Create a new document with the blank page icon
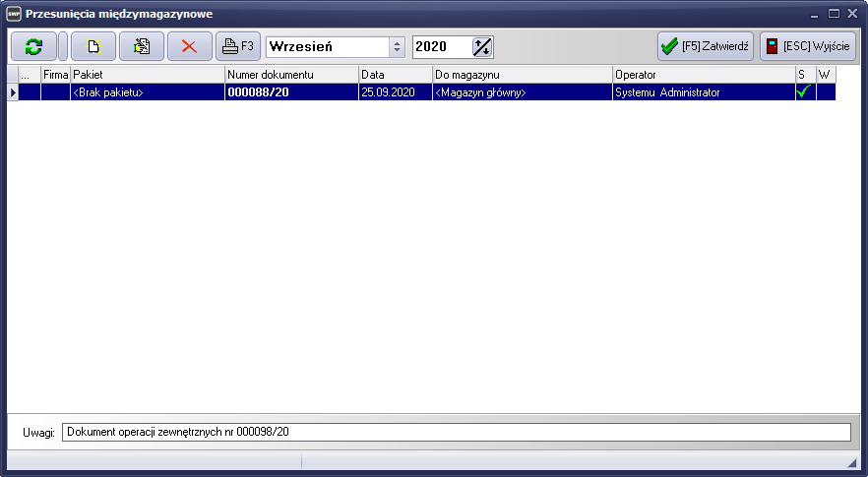 [93, 46]
